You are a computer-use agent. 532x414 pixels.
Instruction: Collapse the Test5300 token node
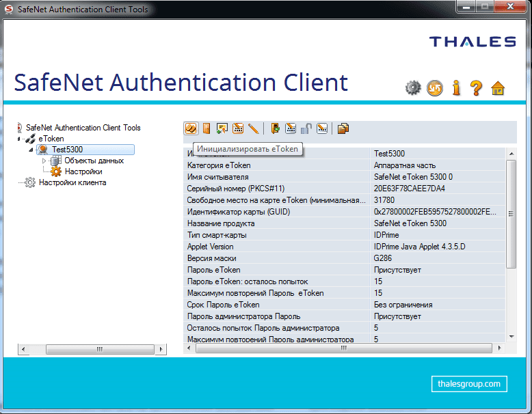tap(31, 150)
